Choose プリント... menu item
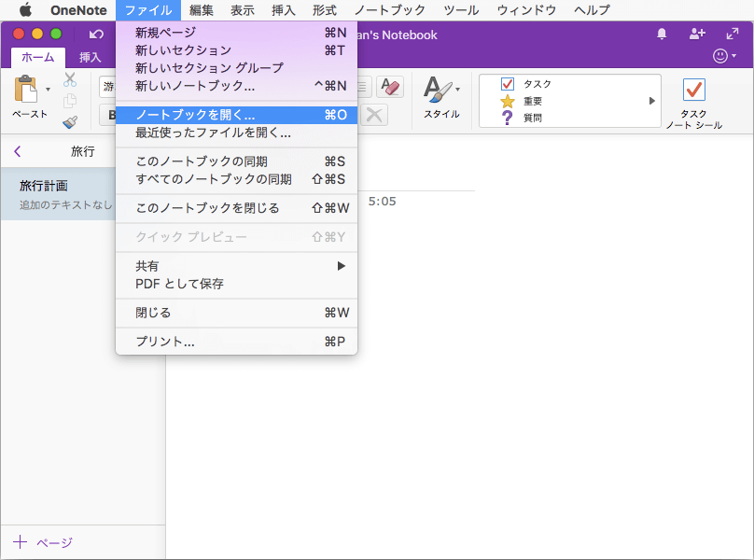Viewport: 754px width, 560px height. pyautogui.click(x=237, y=342)
